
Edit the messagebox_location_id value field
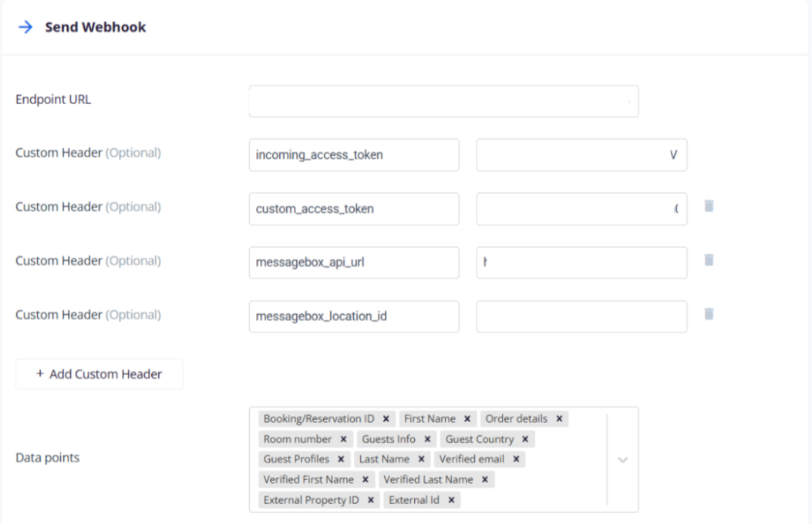coord(582,316)
